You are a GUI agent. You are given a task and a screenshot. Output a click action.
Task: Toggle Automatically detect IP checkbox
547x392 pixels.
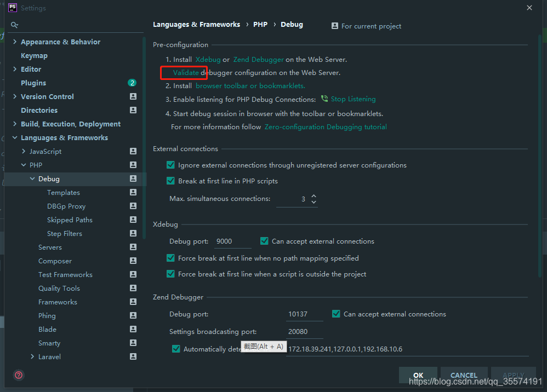(x=176, y=349)
